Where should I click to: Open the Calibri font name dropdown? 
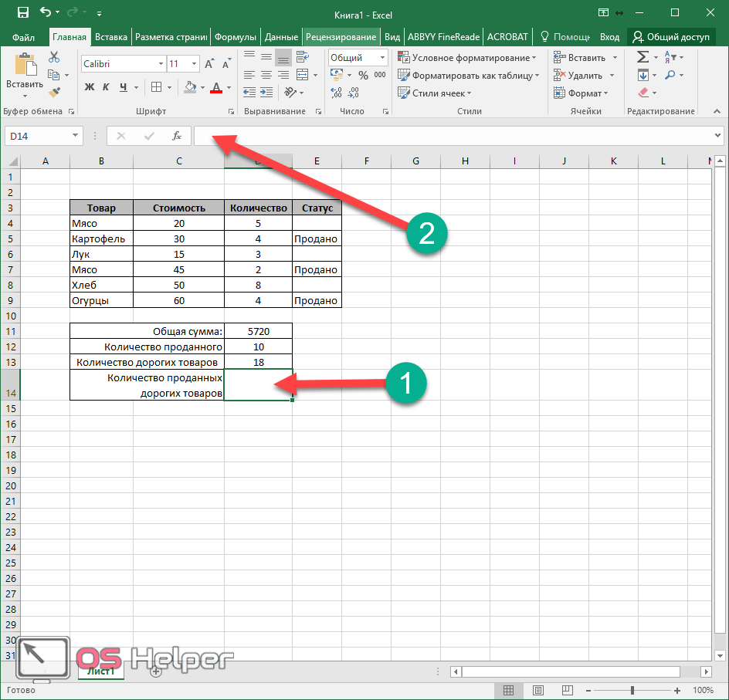(x=161, y=64)
